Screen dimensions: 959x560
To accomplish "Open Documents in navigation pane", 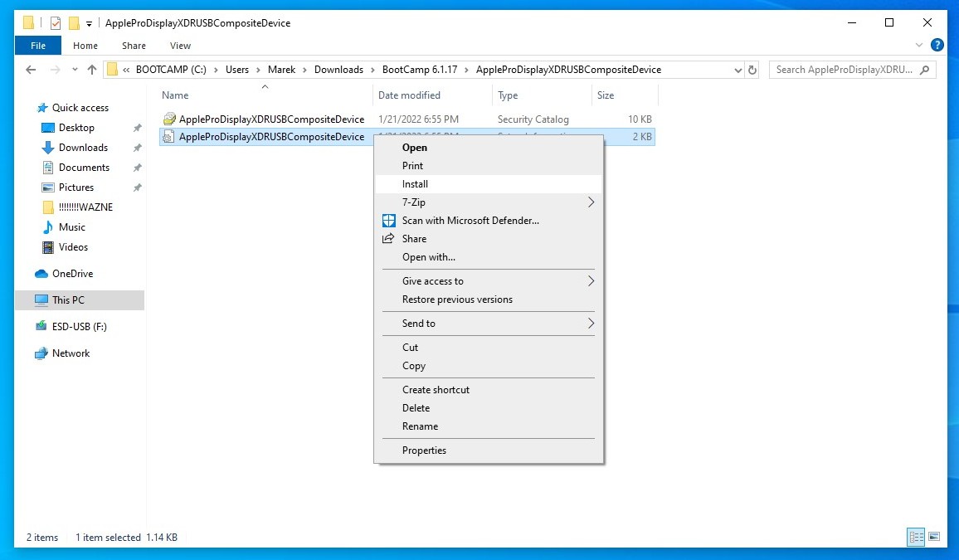I will (84, 168).
